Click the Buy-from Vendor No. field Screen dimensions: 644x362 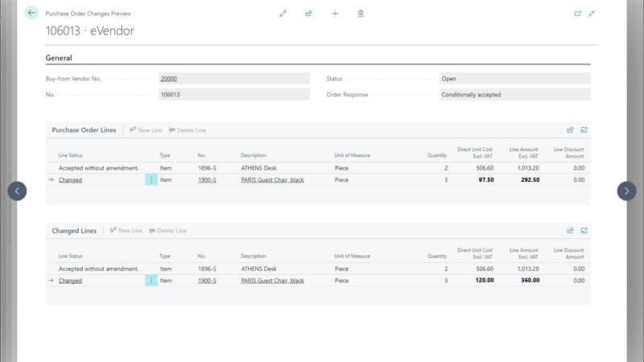point(233,79)
